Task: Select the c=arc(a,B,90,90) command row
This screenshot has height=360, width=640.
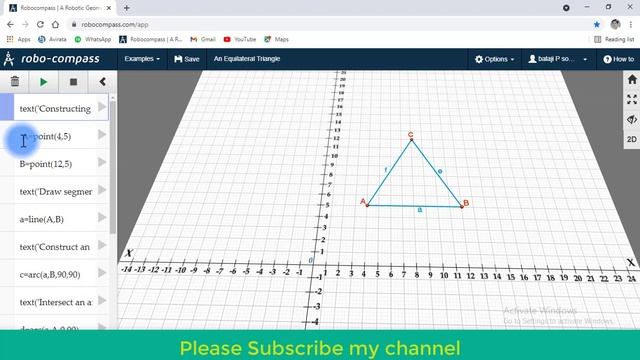Action: coord(55,274)
